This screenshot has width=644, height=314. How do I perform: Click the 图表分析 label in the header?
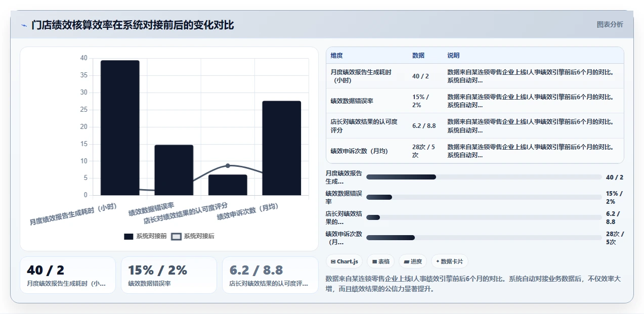pos(610,24)
